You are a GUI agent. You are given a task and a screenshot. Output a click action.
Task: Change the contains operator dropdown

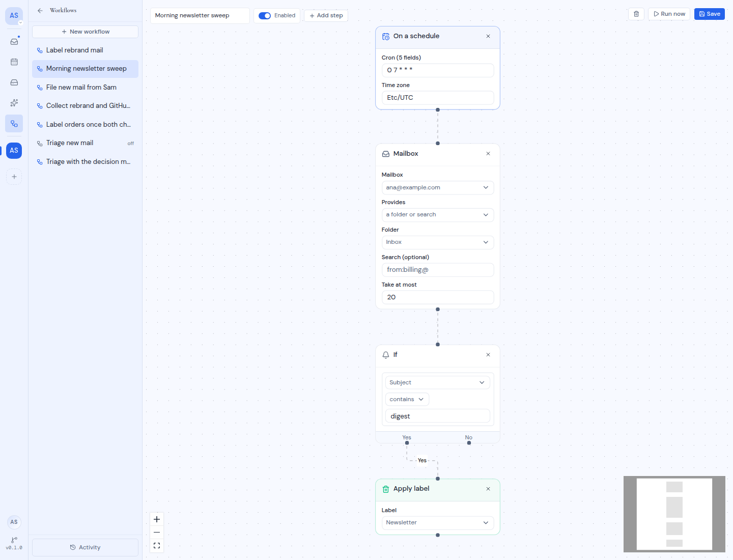[407, 399]
